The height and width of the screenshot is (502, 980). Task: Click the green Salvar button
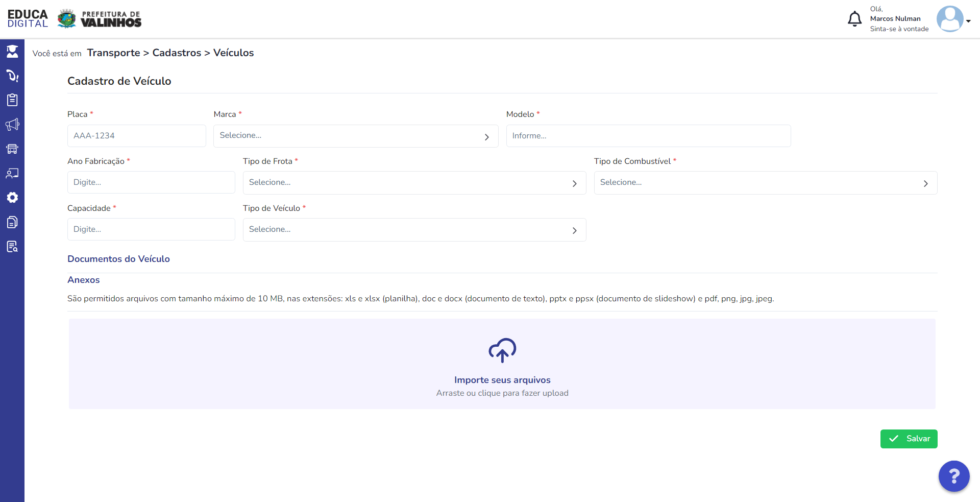coord(909,439)
